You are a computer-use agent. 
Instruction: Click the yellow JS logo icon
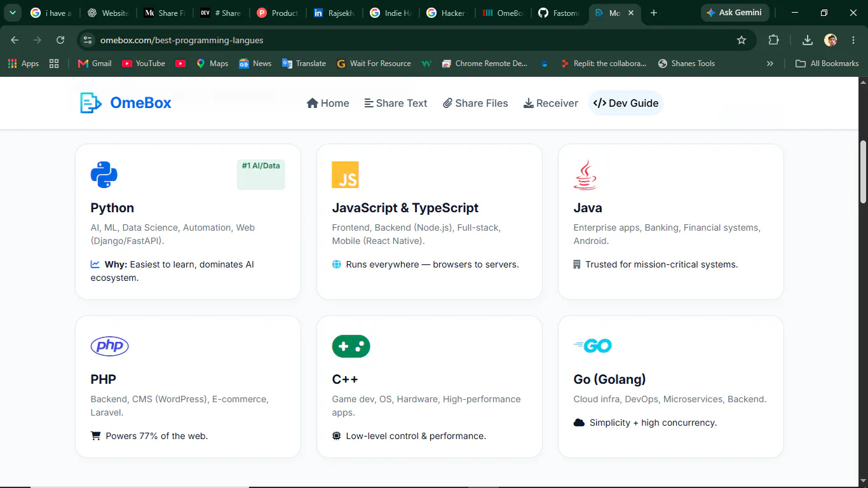pyautogui.click(x=346, y=175)
